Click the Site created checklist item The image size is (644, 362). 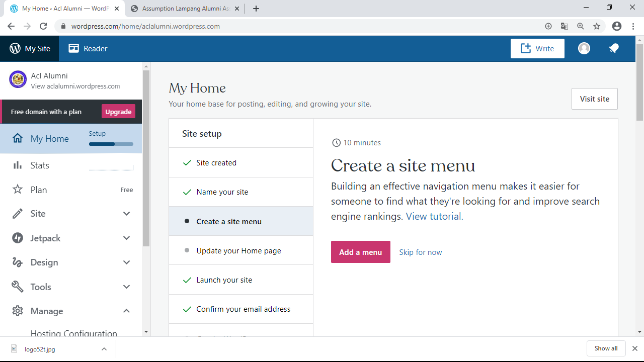(x=216, y=163)
